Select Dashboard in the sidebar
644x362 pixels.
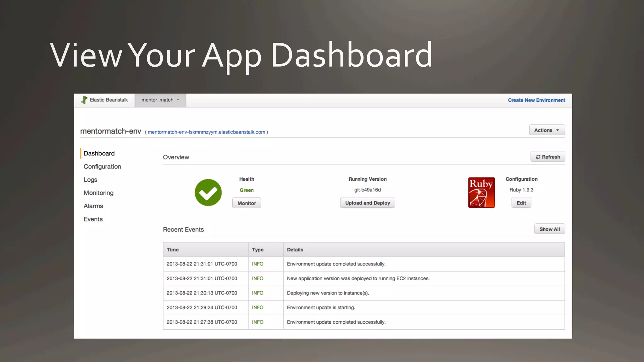point(99,153)
